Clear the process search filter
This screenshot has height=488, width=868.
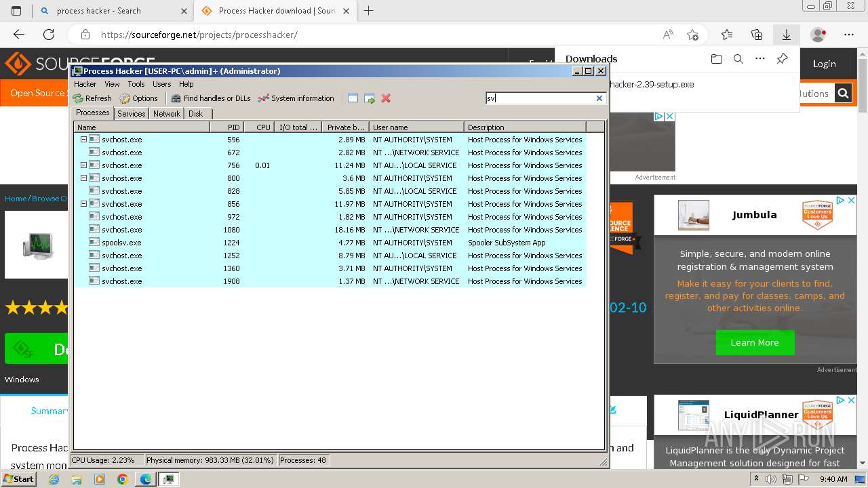[x=599, y=98]
